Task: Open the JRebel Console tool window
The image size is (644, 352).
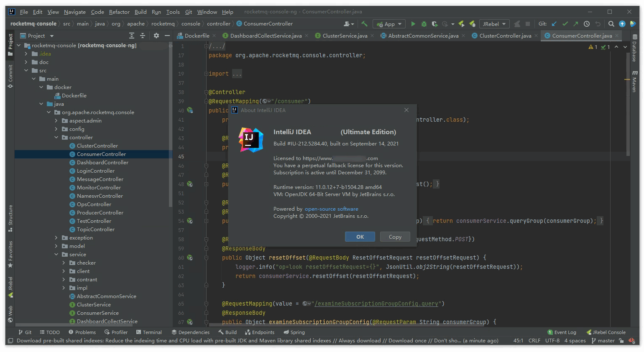Action: point(606,332)
